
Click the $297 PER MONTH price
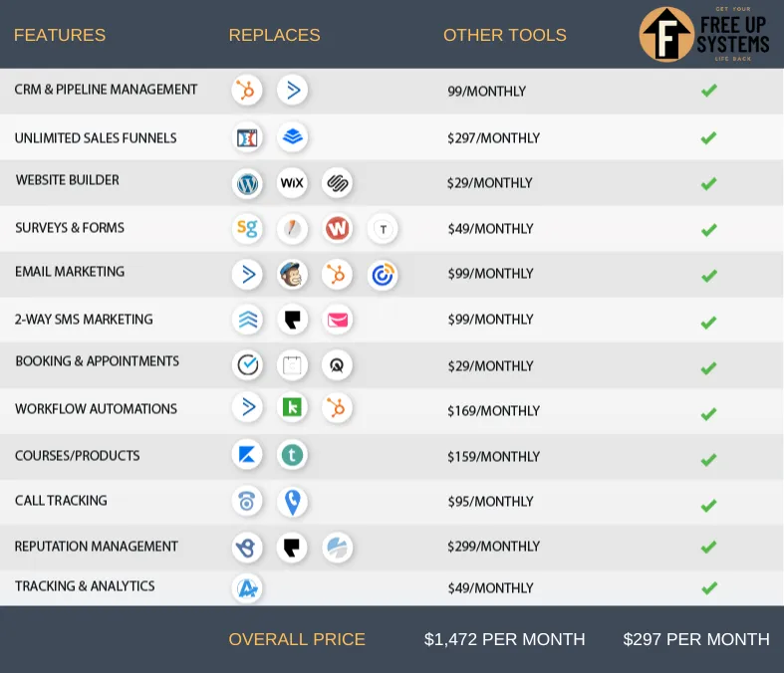click(x=696, y=639)
